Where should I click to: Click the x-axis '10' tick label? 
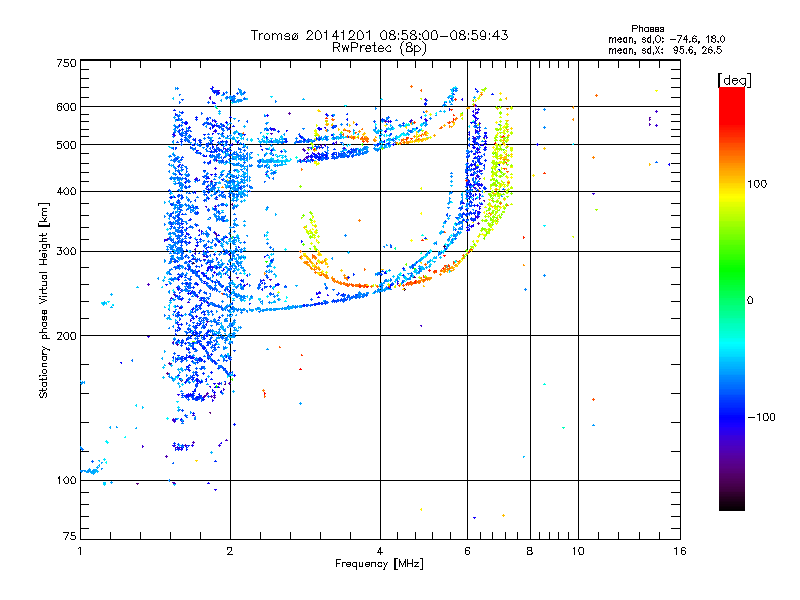point(578,551)
